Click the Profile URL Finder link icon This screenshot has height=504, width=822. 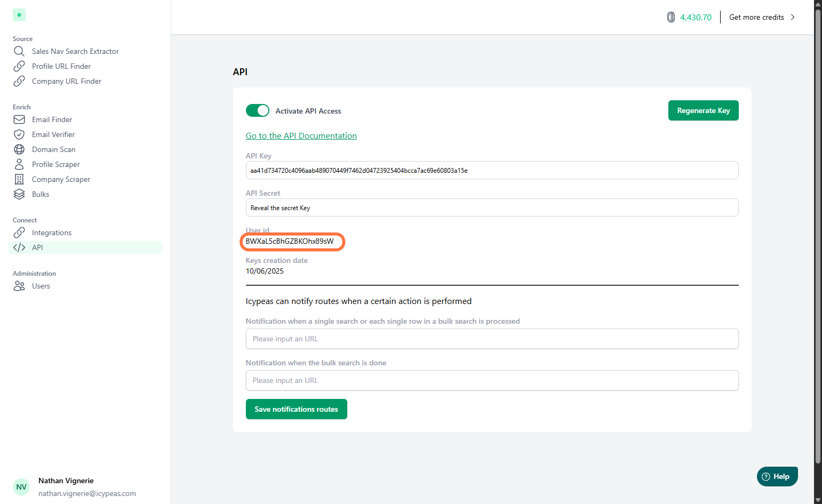click(x=19, y=66)
